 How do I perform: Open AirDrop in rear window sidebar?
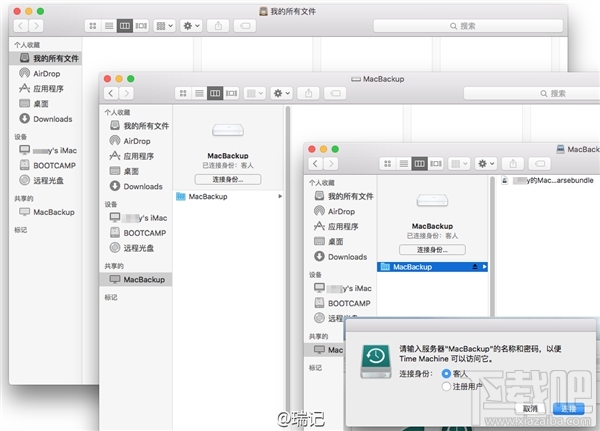point(46,73)
